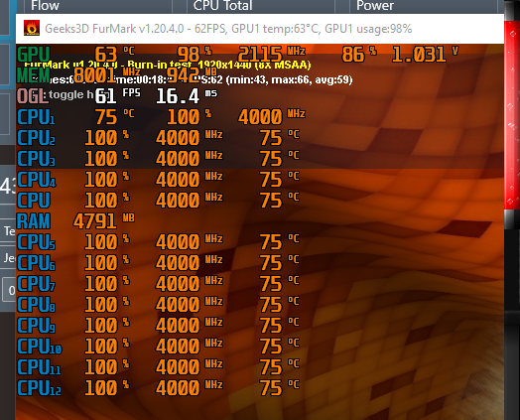Click the green MEM label
This screenshot has height=420, width=520.
click(x=34, y=75)
